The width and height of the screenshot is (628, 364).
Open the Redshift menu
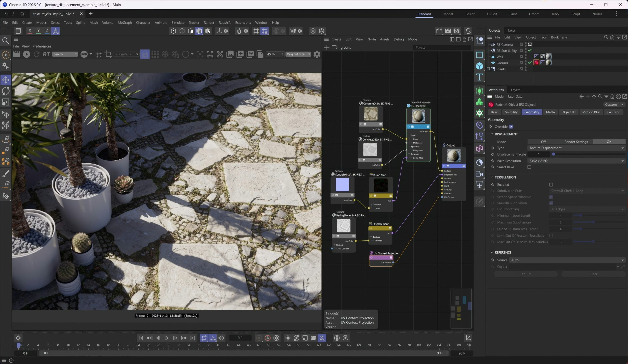(224, 22)
